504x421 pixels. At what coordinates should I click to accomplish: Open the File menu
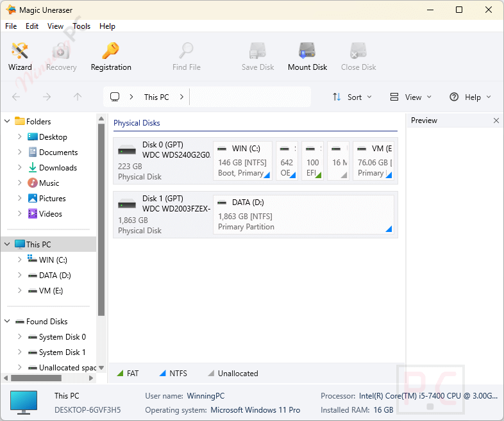[11, 26]
